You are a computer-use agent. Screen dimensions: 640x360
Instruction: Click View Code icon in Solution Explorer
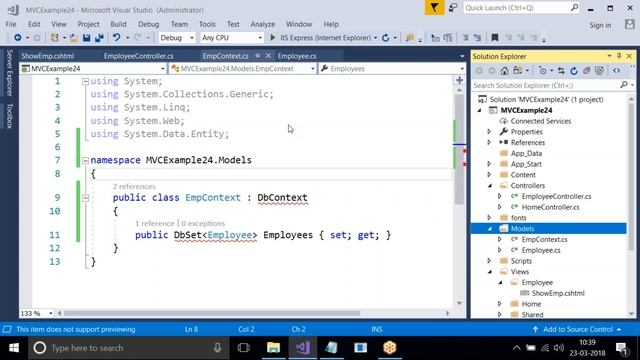(616, 71)
